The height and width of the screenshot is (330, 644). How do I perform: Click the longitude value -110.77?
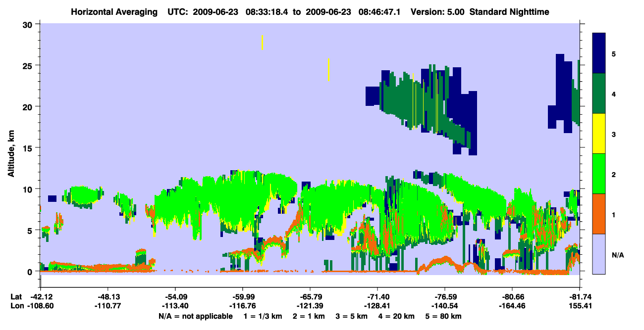pyautogui.click(x=107, y=306)
